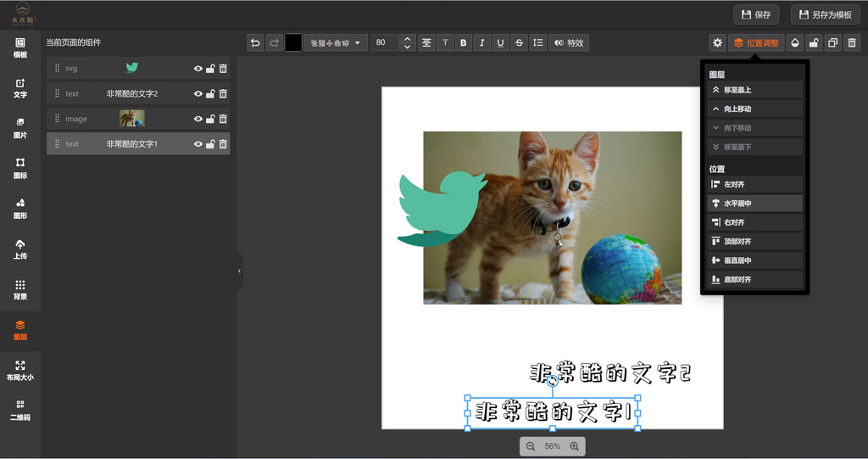Duplicate the selected element
This screenshot has height=459, width=868.
tap(832, 42)
